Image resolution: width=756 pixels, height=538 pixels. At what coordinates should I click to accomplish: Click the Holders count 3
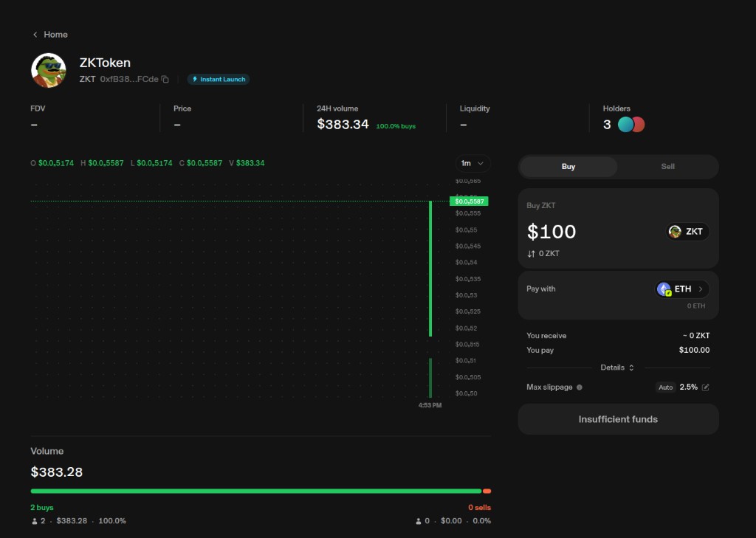pos(607,125)
